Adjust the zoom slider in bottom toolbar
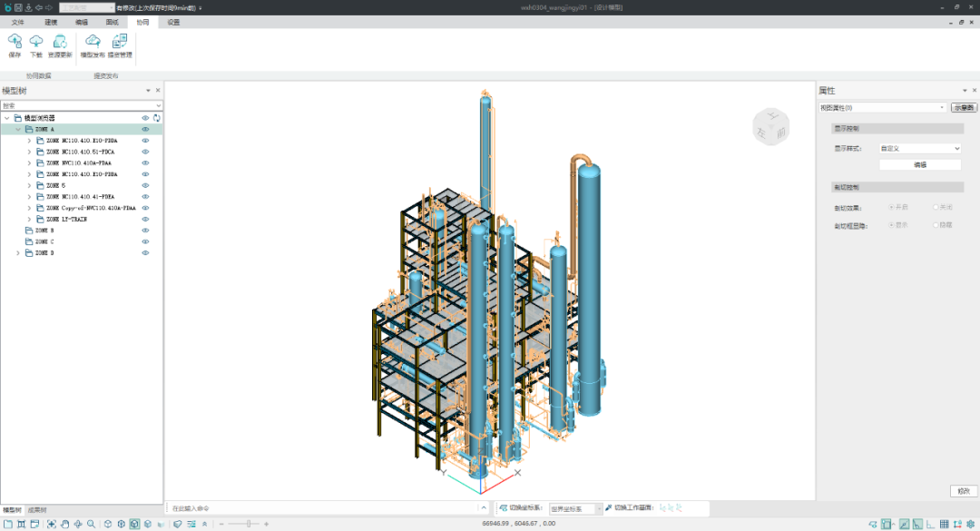 point(248,524)
